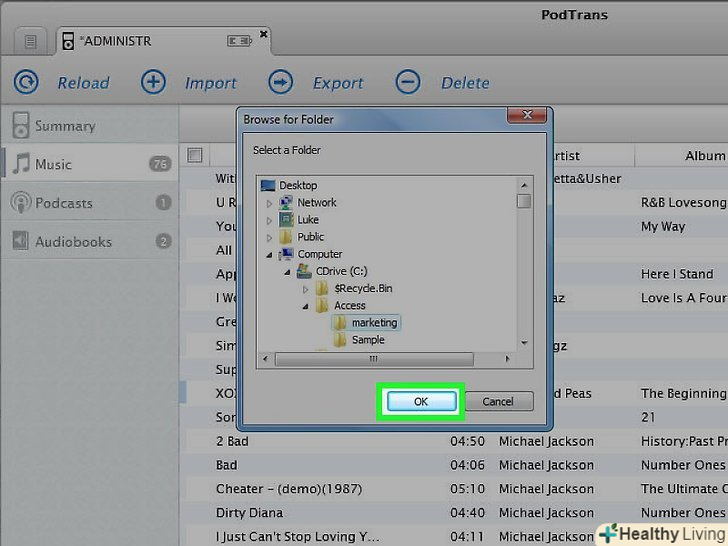The height and width of the screenshot is (546, 728).
Task: Click the Podcasts count badge 1
Action: coord(163,202)
